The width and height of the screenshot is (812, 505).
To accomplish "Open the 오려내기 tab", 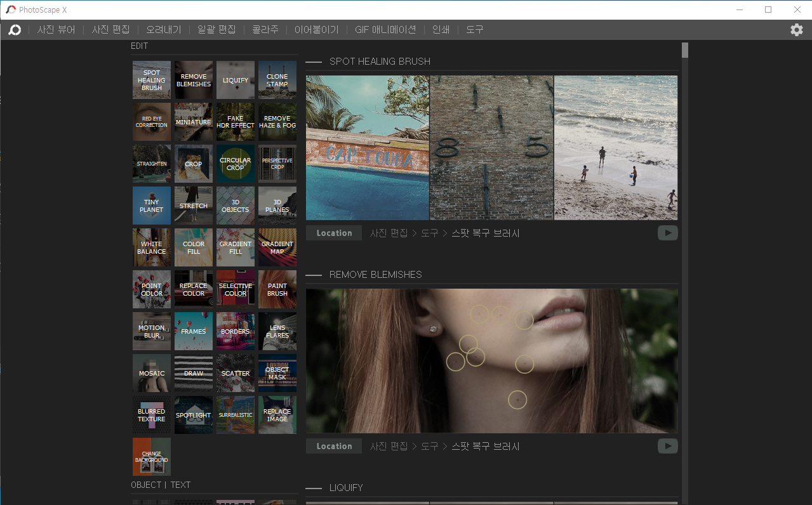I will (x=163, y=30).
